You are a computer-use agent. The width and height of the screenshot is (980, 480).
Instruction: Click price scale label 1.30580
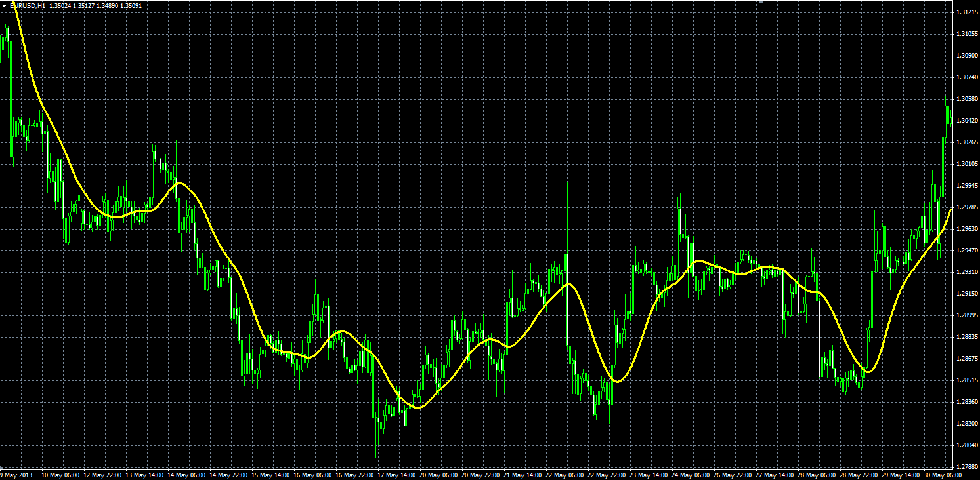click(x=967, y=99)
